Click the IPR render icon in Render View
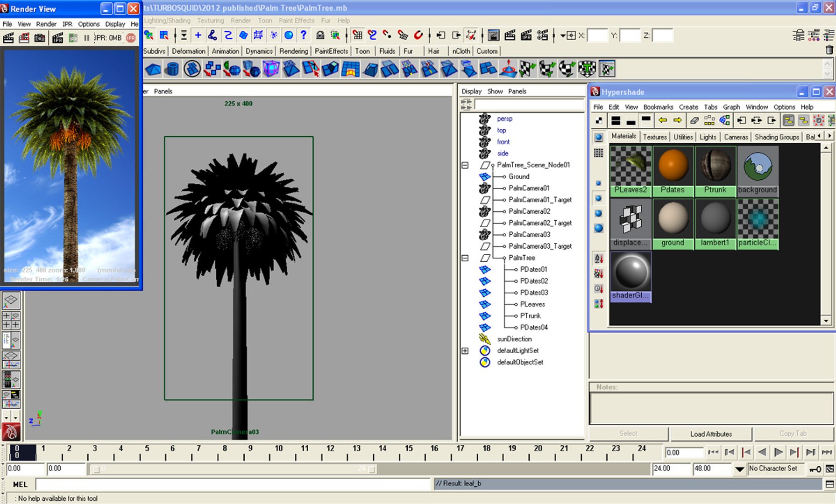Image resolution: width=836 pixels, height=504 pixels. 57,38
